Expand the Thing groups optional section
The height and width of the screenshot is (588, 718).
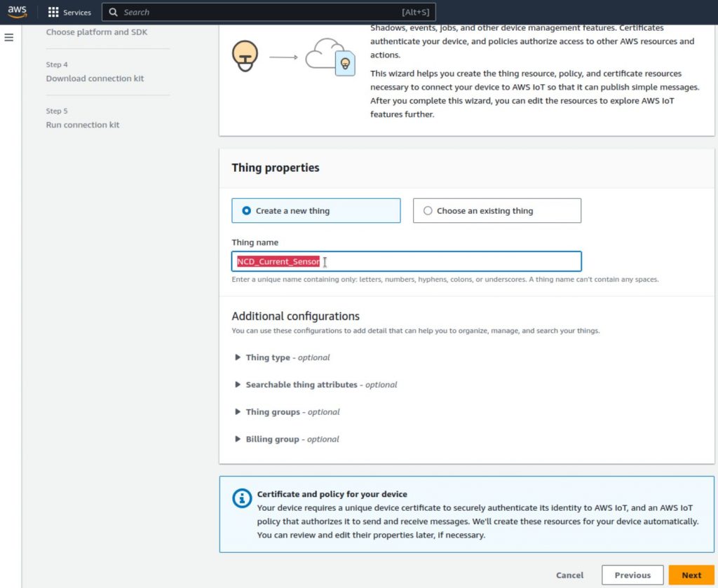pos(238,412)
